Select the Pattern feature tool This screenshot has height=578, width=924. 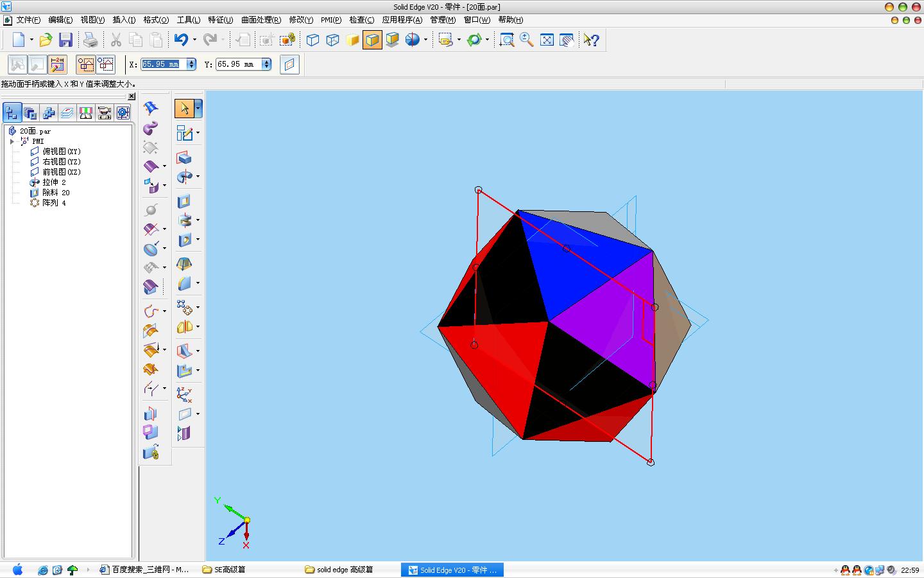tap(184, 308)
